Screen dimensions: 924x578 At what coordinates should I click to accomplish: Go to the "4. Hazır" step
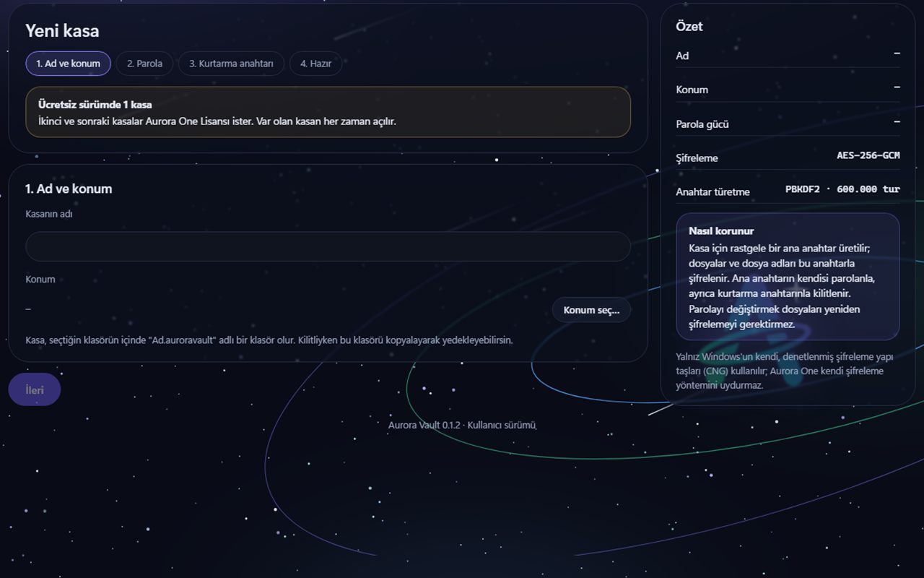tap(315, 64)
